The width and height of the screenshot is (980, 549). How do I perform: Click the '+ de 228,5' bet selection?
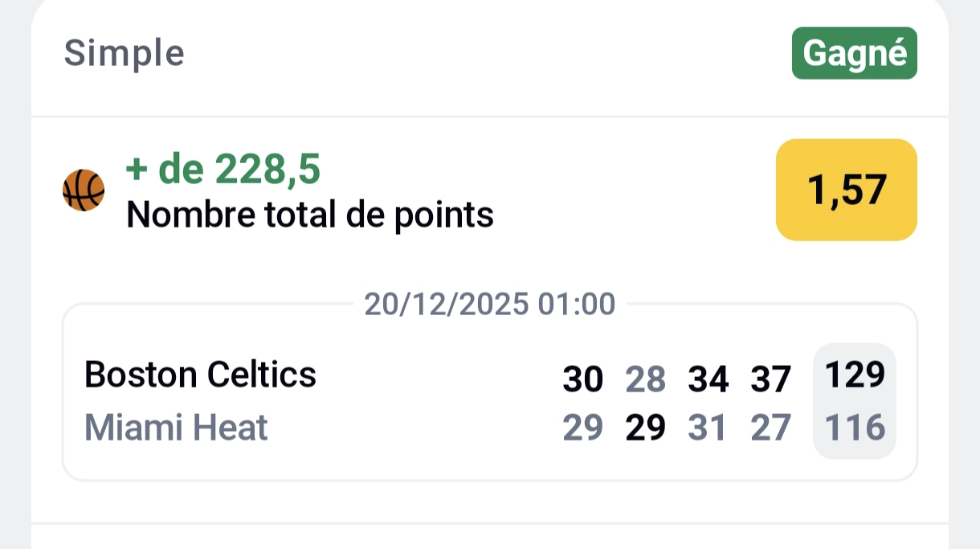click(x=223, y=170)
